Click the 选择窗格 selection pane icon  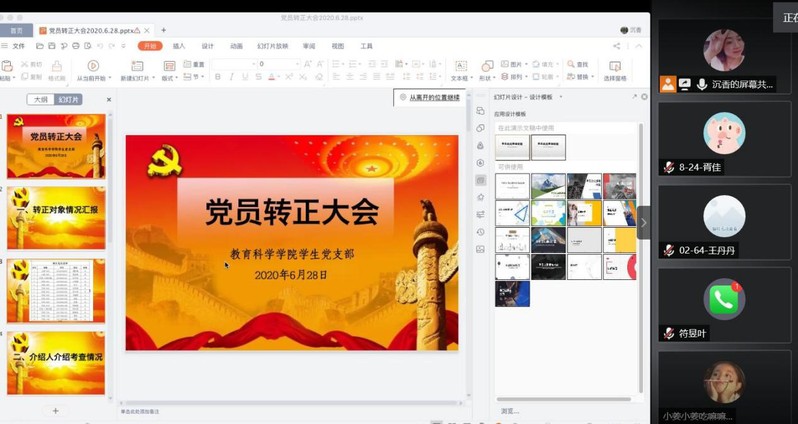[615, 67]
